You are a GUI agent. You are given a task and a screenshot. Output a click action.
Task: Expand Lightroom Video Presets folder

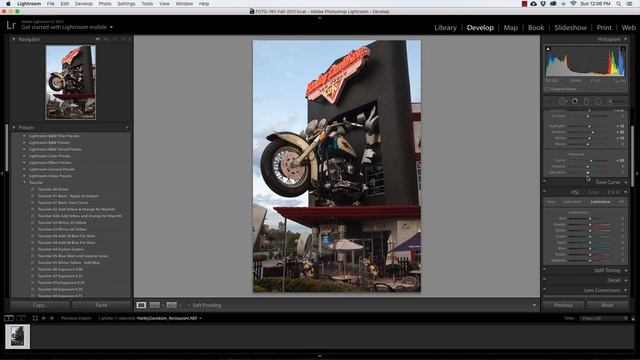pyautogui.click(x=24, y=176)
